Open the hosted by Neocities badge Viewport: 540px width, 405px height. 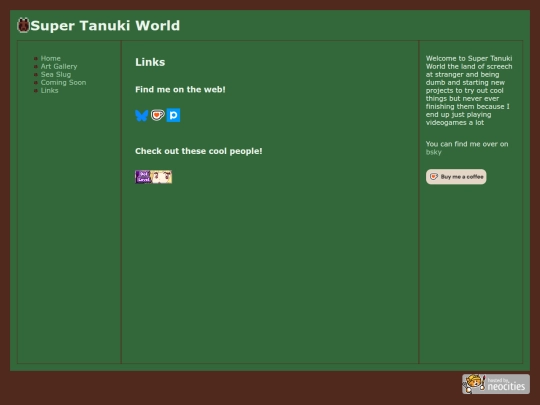[496, 384]
